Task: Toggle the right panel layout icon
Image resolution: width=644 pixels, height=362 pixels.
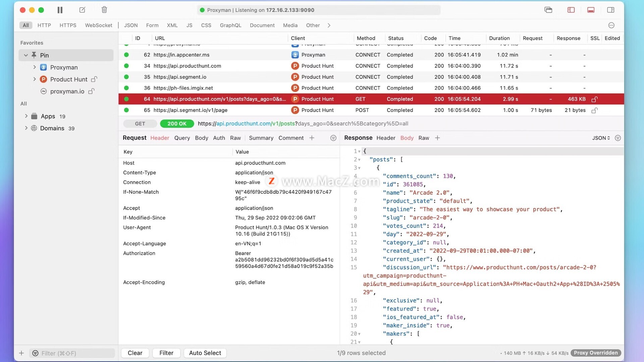Action: click(x=611, y=10)
